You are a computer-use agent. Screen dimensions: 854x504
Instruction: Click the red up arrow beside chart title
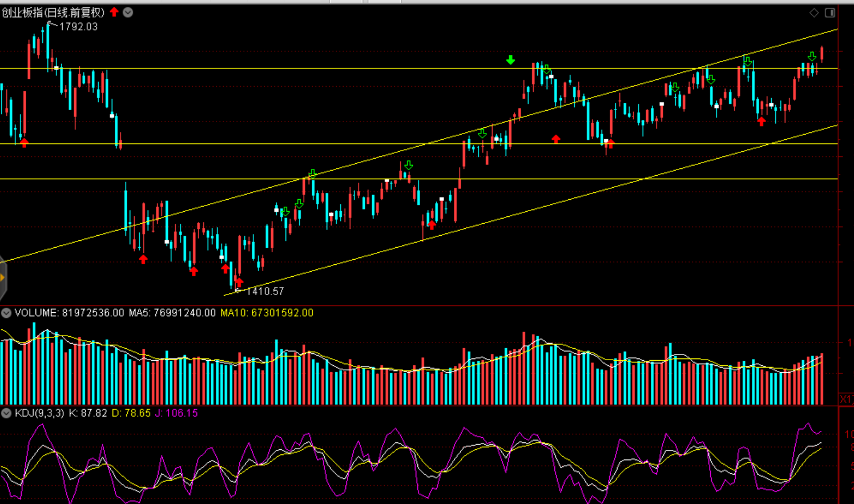[x=114, y=12]
